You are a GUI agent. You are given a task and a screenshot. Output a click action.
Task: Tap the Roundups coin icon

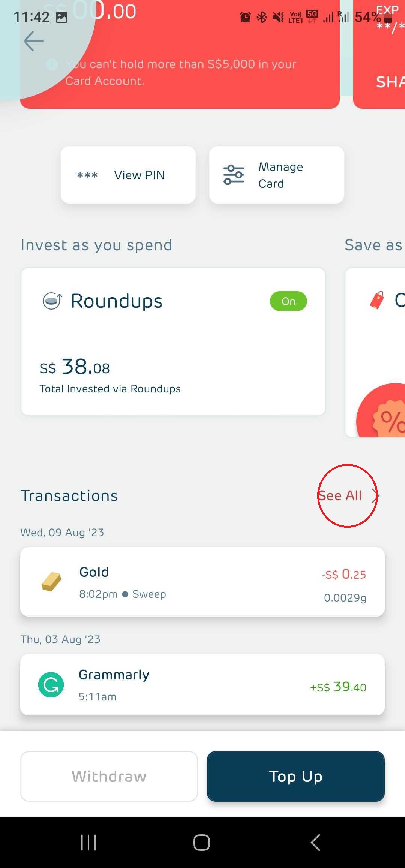[x=52, y=301]
